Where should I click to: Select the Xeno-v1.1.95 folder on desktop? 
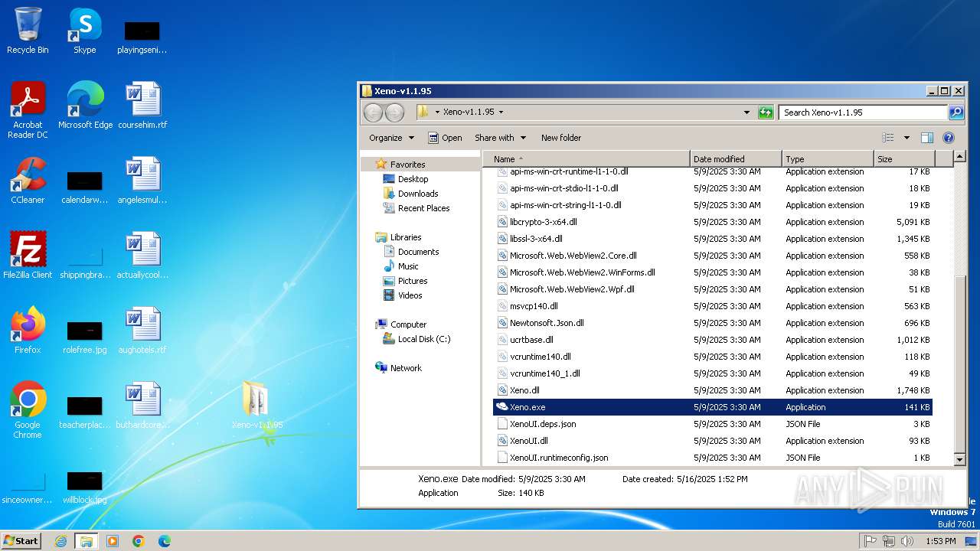tap(257, 406)
